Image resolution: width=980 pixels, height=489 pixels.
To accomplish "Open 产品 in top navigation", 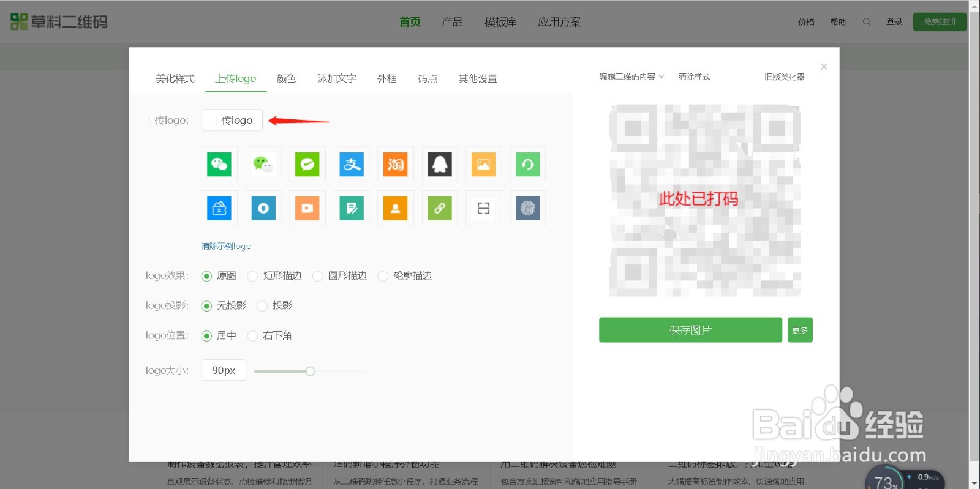I will coord(452,22).
